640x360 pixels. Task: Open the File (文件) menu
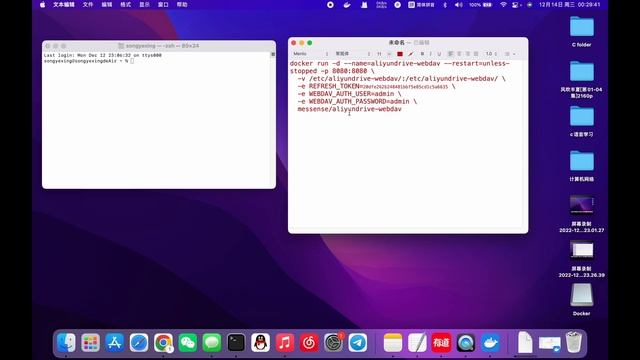click(x=88, y=4)
